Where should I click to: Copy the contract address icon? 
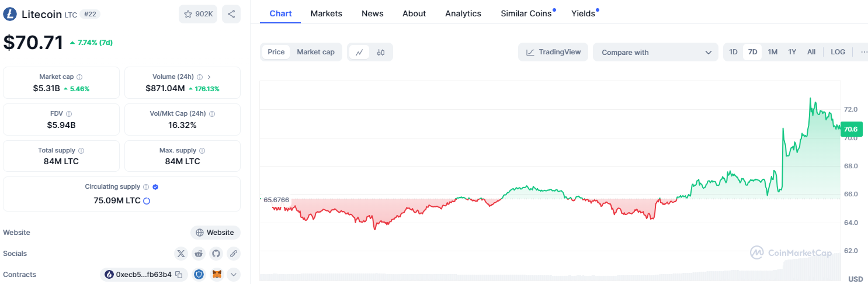coord(179,275)
